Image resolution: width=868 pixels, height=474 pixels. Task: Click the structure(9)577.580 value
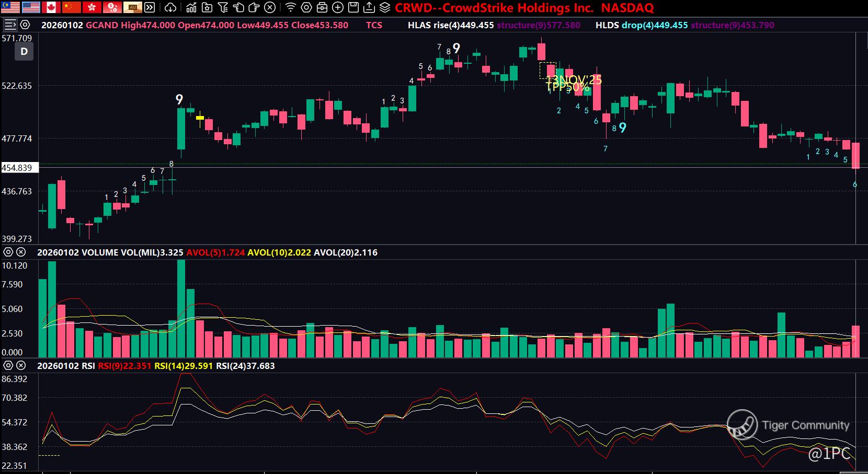click(539, 25)
